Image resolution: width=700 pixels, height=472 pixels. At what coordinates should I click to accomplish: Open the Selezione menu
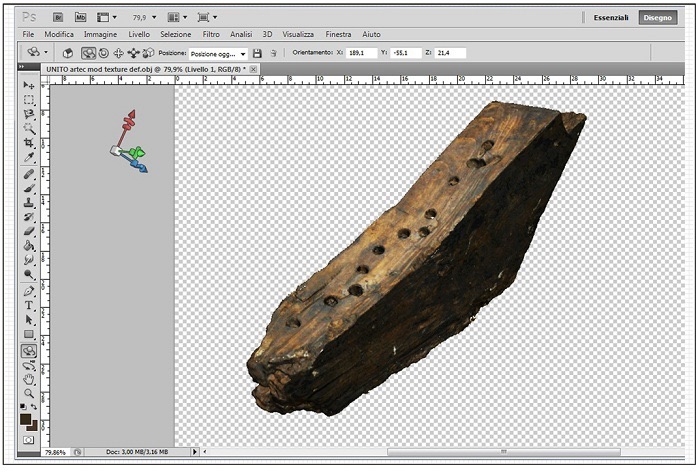click(x=176, y=34)
